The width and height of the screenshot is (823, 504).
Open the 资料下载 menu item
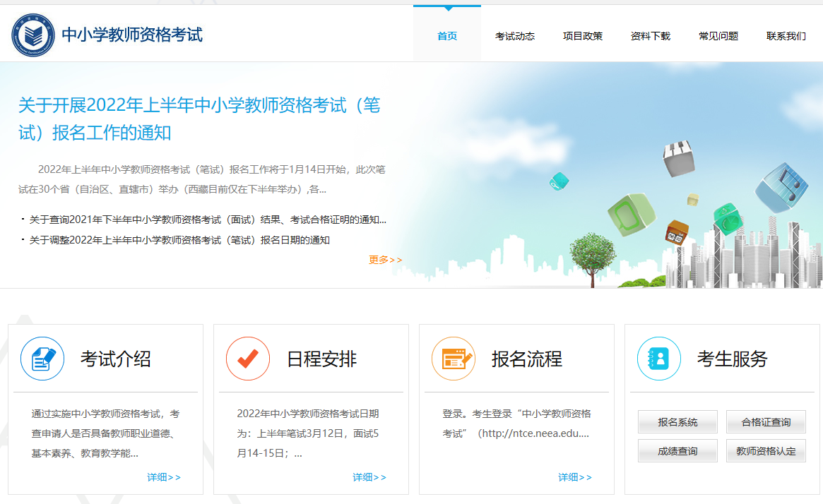(x=651, y=36)
